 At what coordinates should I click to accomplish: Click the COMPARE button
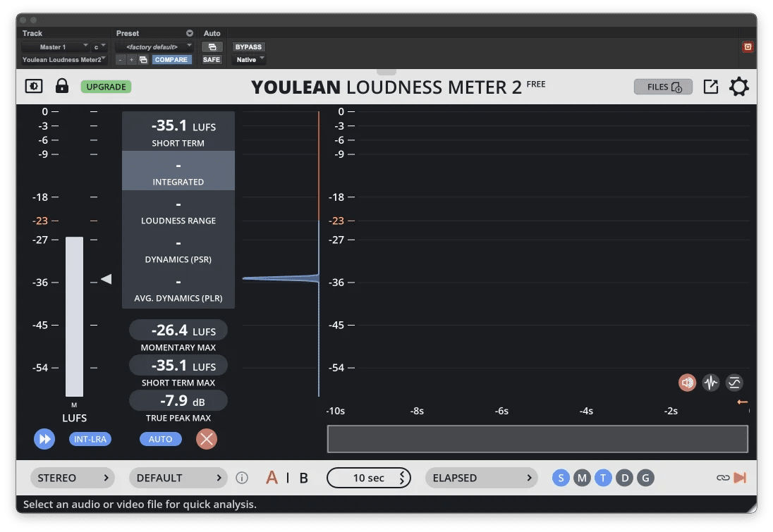coord(171,60)
